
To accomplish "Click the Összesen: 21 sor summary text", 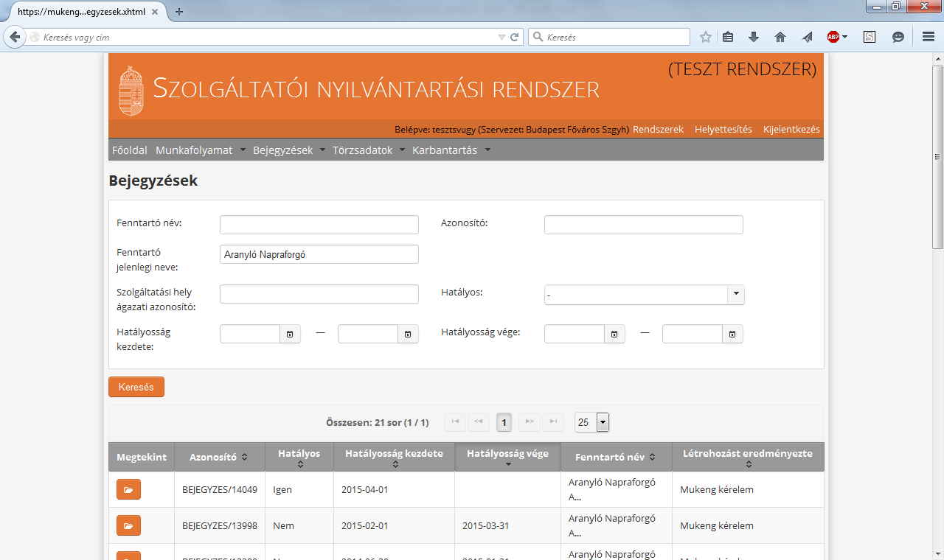I will (x=377, y=422).
